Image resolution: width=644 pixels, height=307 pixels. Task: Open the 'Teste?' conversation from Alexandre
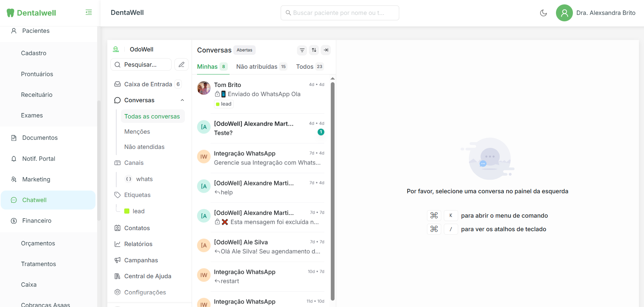tap(261, 129)
